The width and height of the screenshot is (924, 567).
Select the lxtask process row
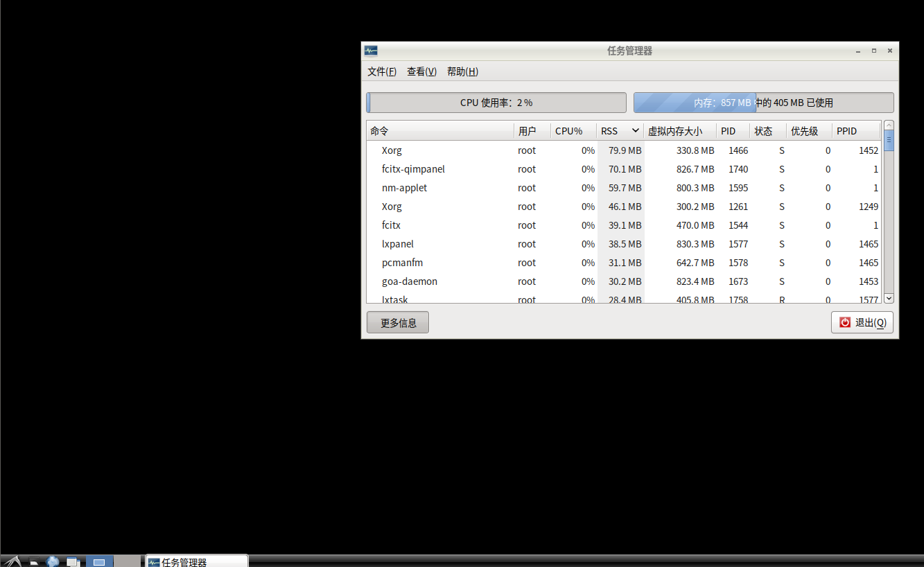pyautogui.click(x=624, y=298)
